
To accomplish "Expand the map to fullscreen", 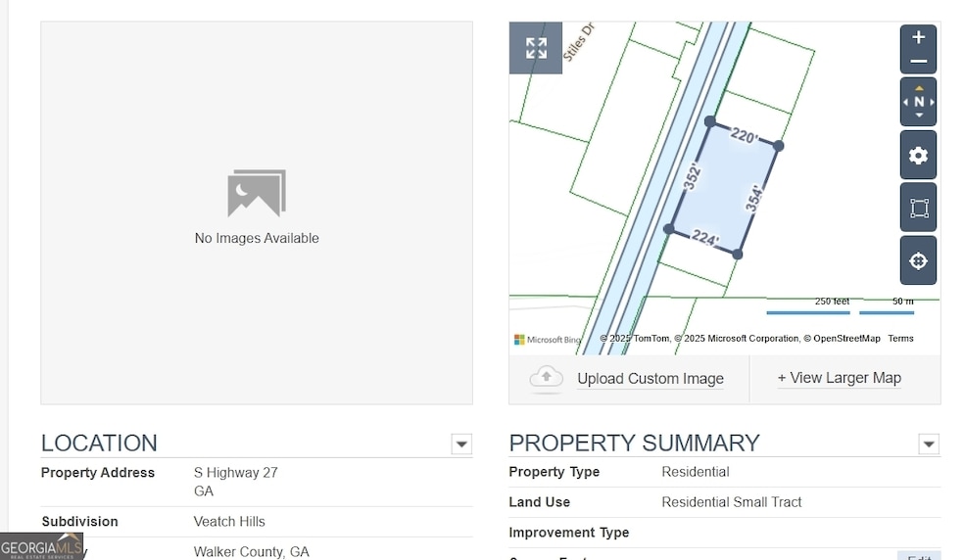I will [x=536, y=48].
